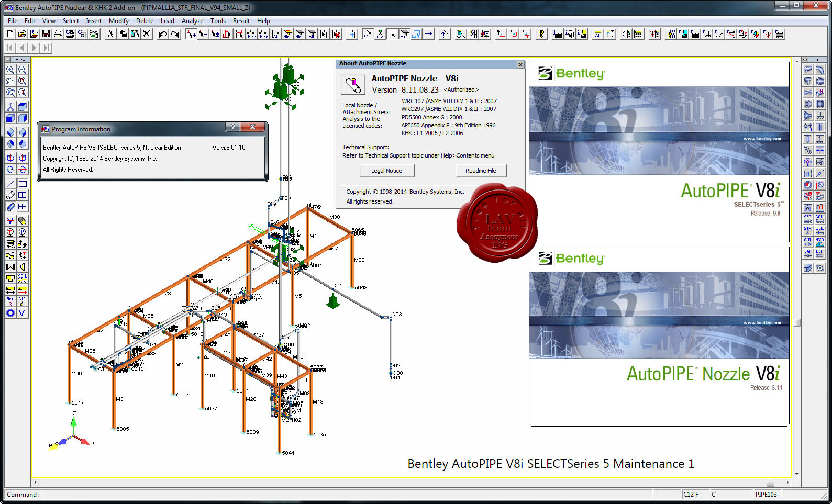Screen dimensions: 832x504
Task: Click the next record navigation arrow
Action: 35,48
